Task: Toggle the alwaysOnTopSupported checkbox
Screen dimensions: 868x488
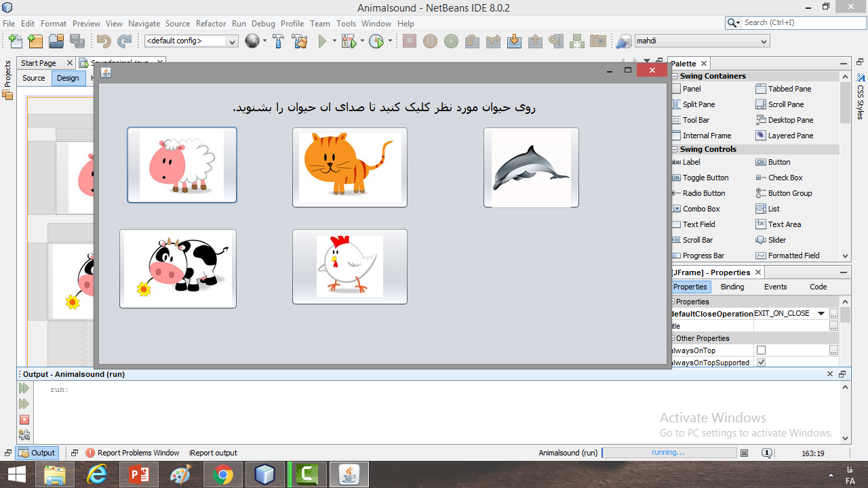Action: [x=761, y=363]
